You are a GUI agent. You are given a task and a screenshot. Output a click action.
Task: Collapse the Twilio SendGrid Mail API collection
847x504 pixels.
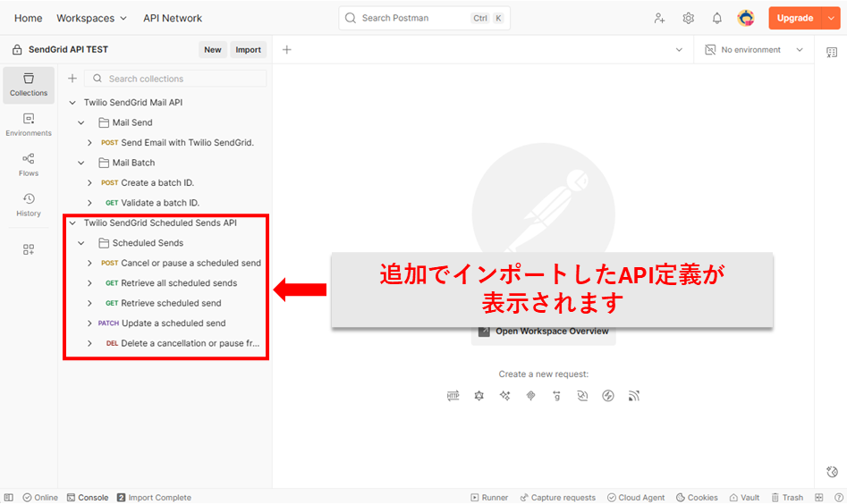pos(72,103)
